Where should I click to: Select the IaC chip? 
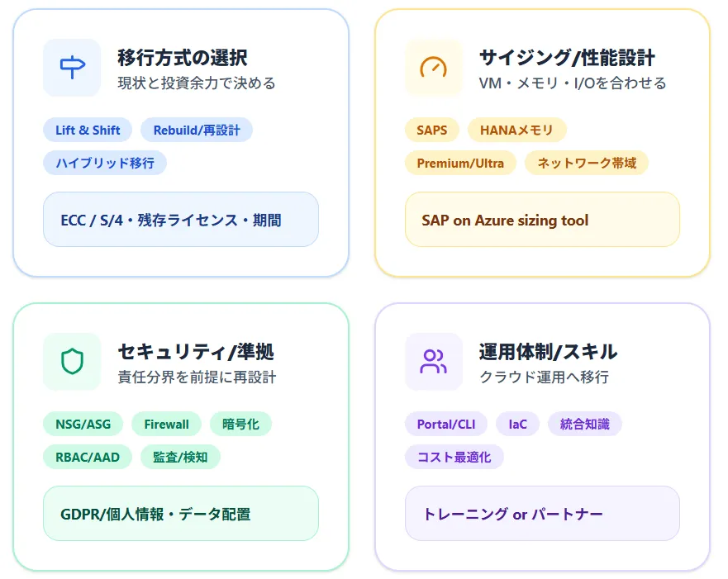pyautogui.click(x=517, y=424)
